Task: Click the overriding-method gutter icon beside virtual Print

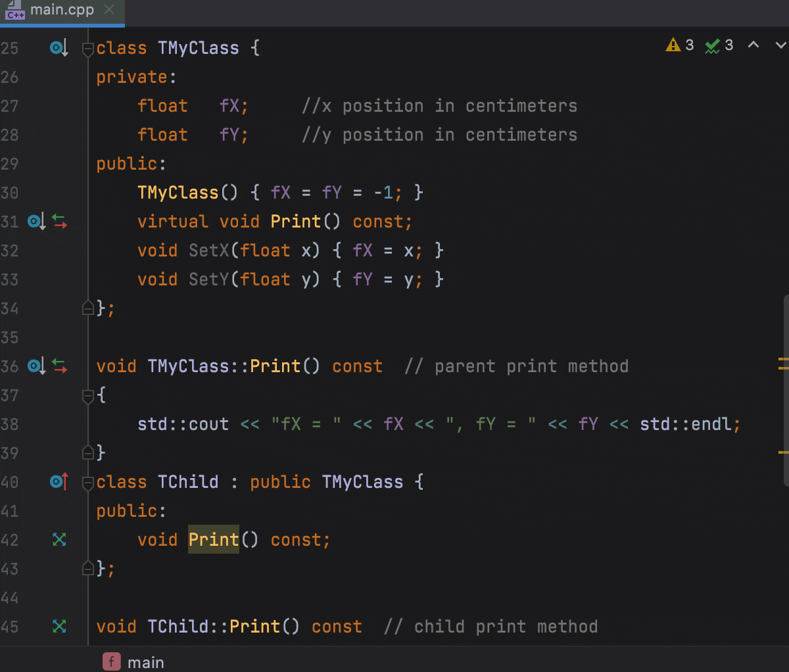Action: tap(36, 221)
